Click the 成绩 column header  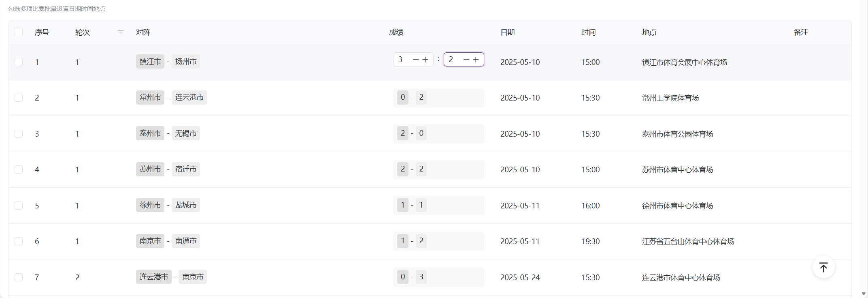pos(396,32)
